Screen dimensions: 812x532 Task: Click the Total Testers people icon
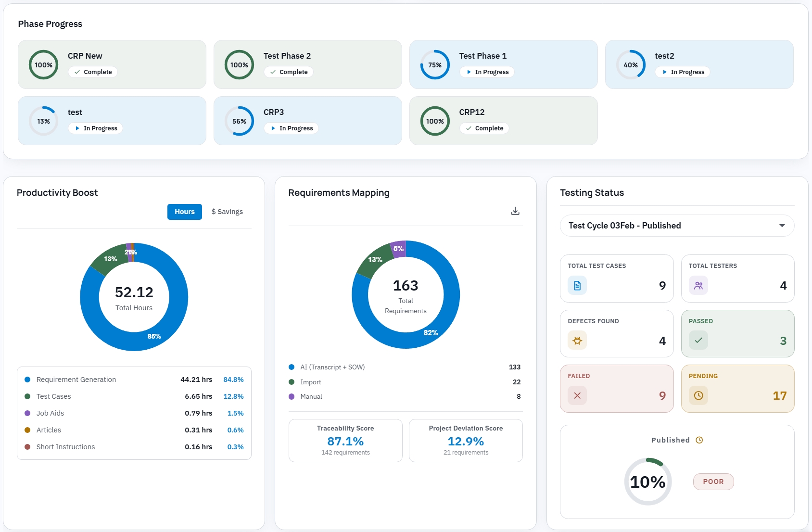pyautogui.click(x=698, y=286)
